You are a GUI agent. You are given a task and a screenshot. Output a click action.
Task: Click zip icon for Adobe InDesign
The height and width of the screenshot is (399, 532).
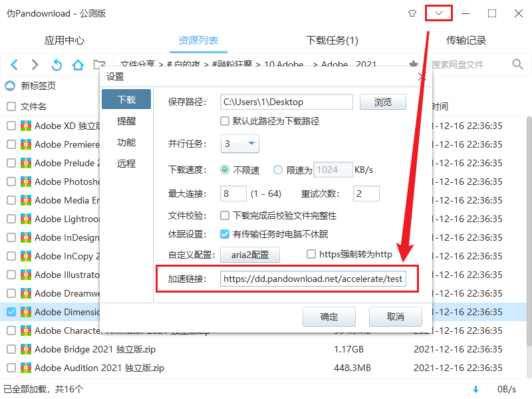point(26,237)
